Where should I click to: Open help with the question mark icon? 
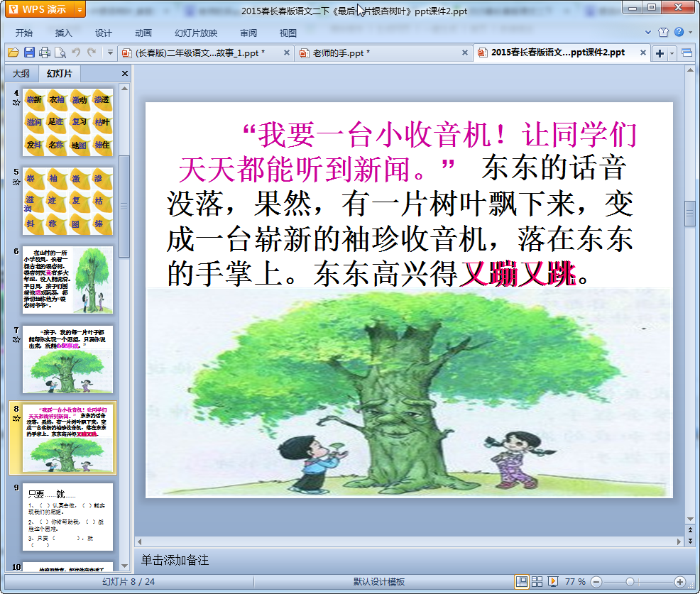click(x=679, y=32)
